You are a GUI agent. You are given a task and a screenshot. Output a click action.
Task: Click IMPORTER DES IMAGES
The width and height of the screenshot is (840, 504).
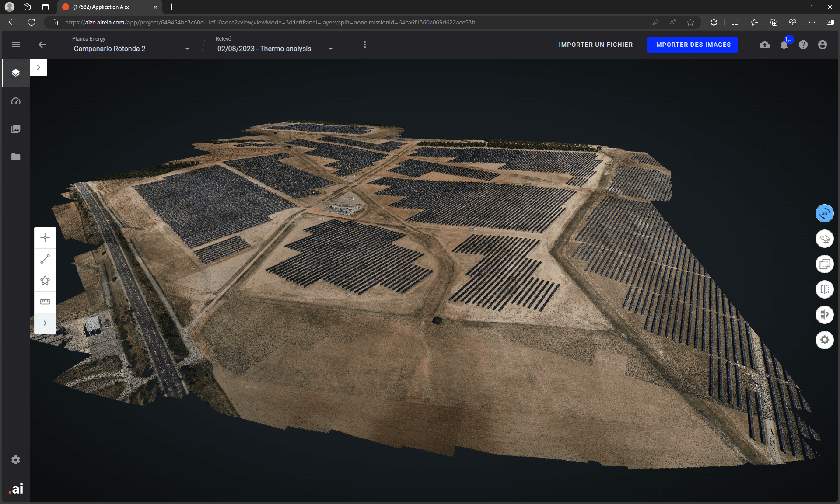pyautogui.click(x=693, y=45)
